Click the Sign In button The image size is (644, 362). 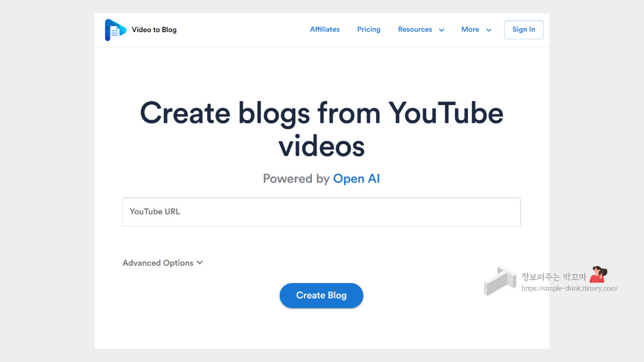[x=524, y=30]
